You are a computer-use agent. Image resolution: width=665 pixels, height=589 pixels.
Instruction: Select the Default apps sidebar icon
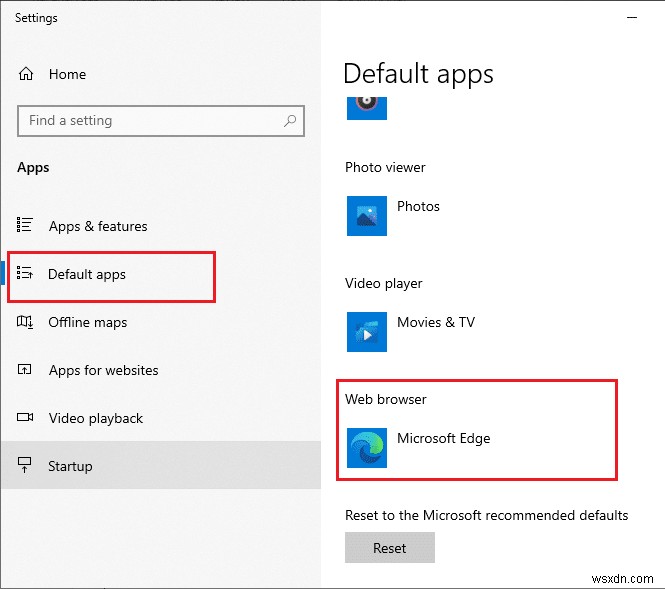point(27,274)
